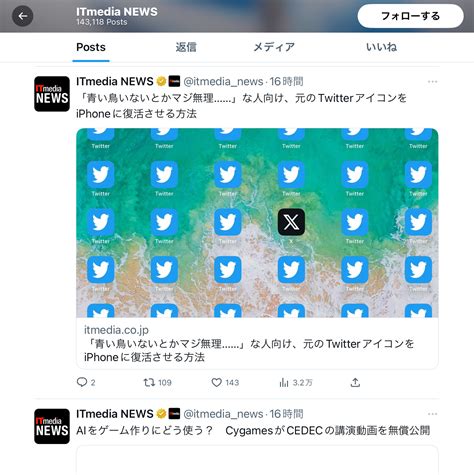Share the first post via share icon
Screen dimensions: 474x475
tap(355, 382)
